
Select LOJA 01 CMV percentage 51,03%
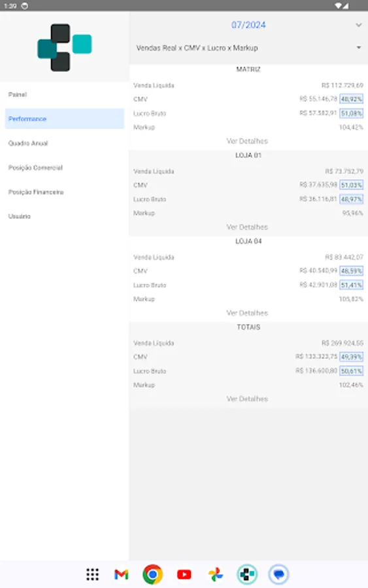(x=352, y=185)
